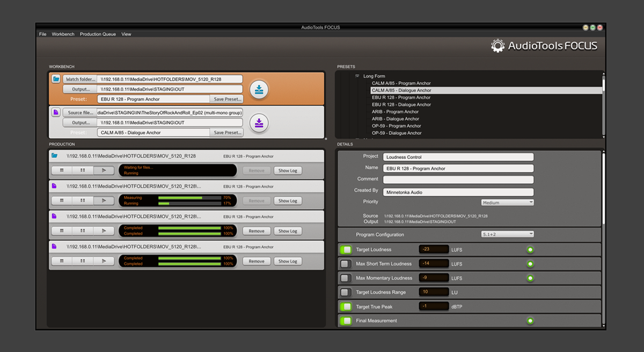
Task: Enable the Max Short Term Loudness toggle
Action: [346, 264]
